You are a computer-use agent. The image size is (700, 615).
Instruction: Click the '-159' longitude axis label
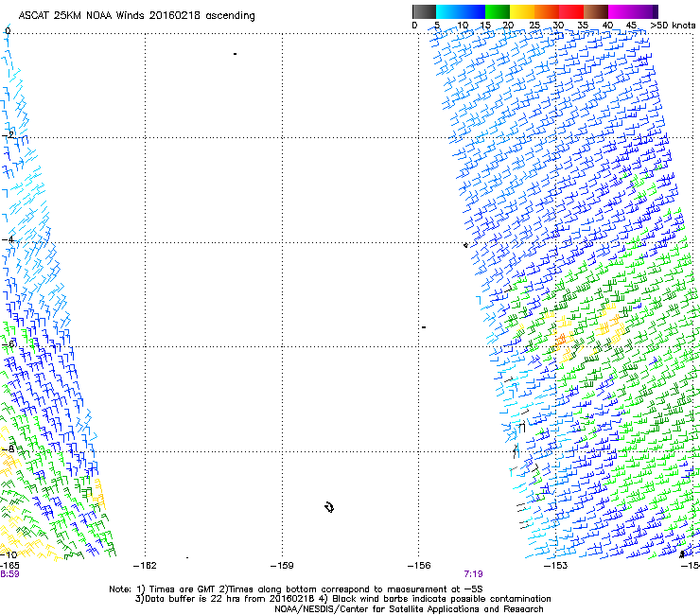coord(282,566)
